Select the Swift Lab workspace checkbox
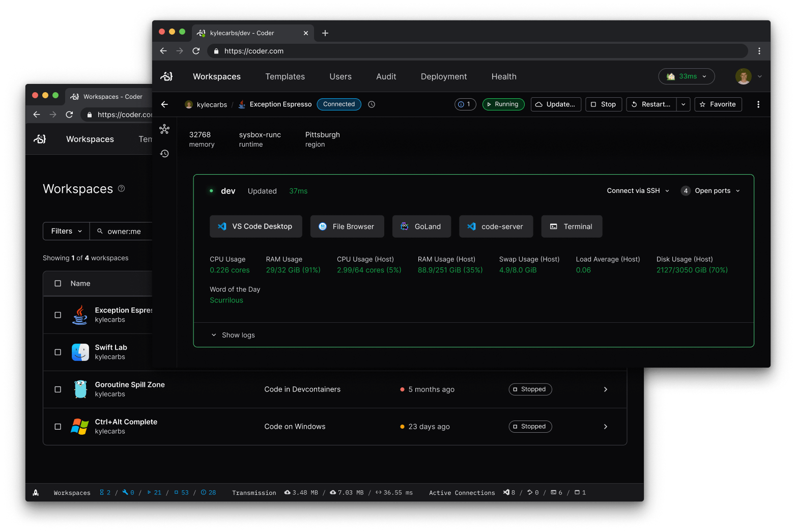The height and width of the screenshot is (532, 796). [x=58, y=352]
